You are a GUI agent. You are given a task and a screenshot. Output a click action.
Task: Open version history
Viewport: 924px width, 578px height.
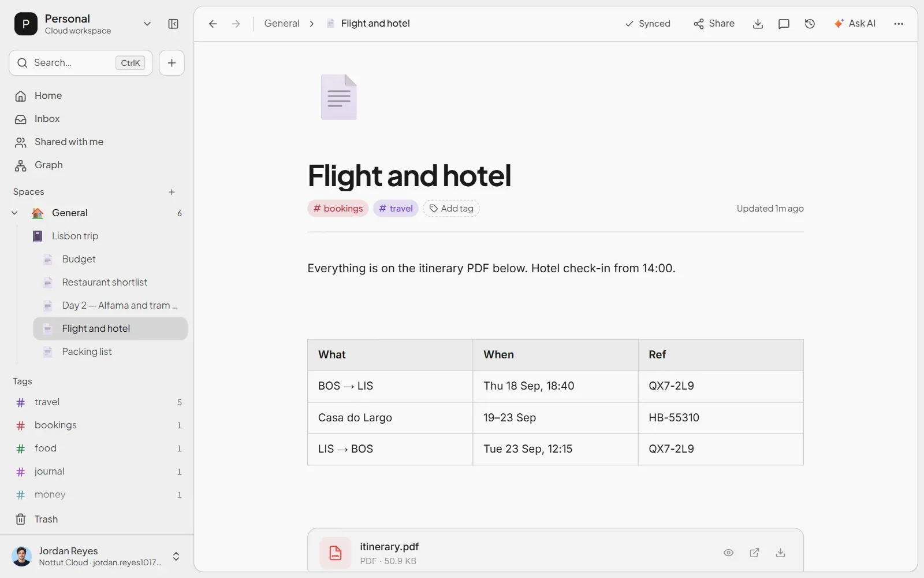810,24
